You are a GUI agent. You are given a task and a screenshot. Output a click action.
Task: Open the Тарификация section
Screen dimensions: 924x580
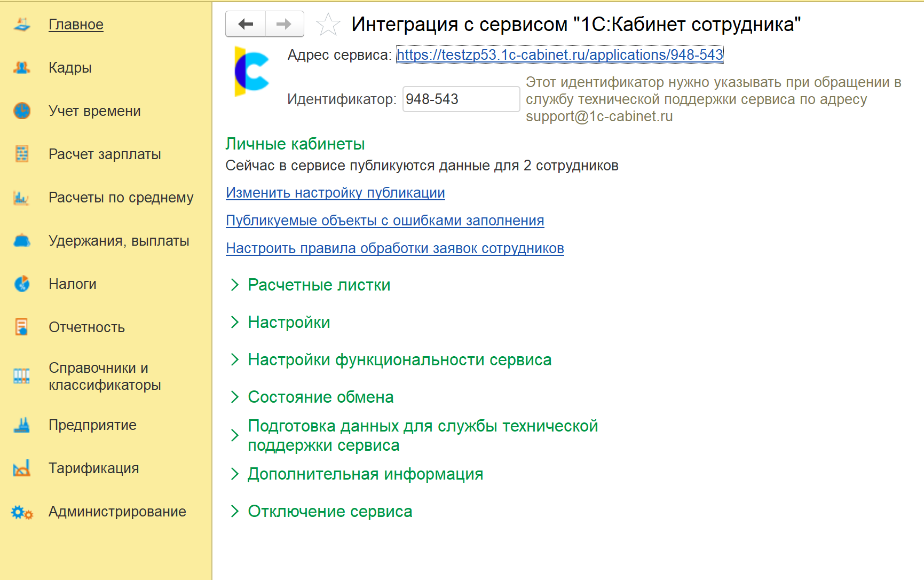[93, 468]
